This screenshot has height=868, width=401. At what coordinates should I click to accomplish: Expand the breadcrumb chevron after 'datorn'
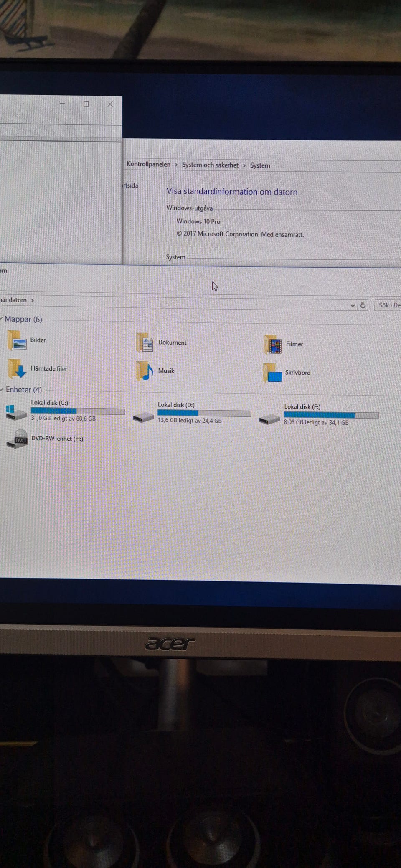[33, 300]
